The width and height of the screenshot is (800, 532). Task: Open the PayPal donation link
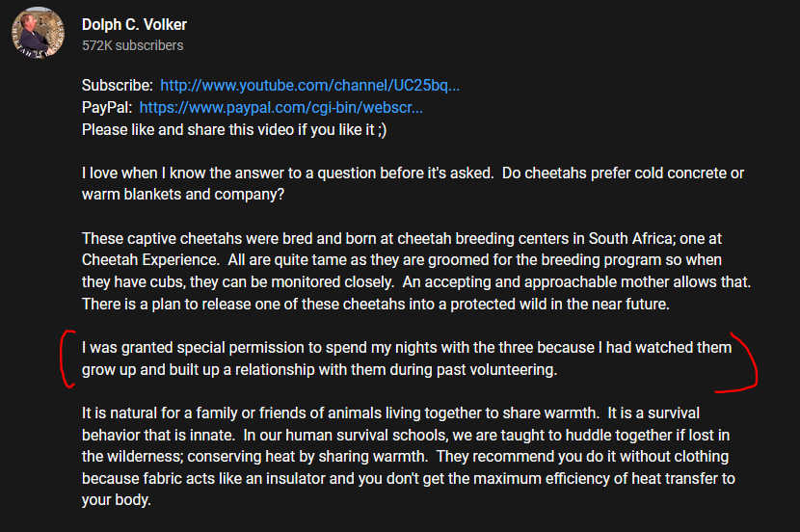pos(280,107)
